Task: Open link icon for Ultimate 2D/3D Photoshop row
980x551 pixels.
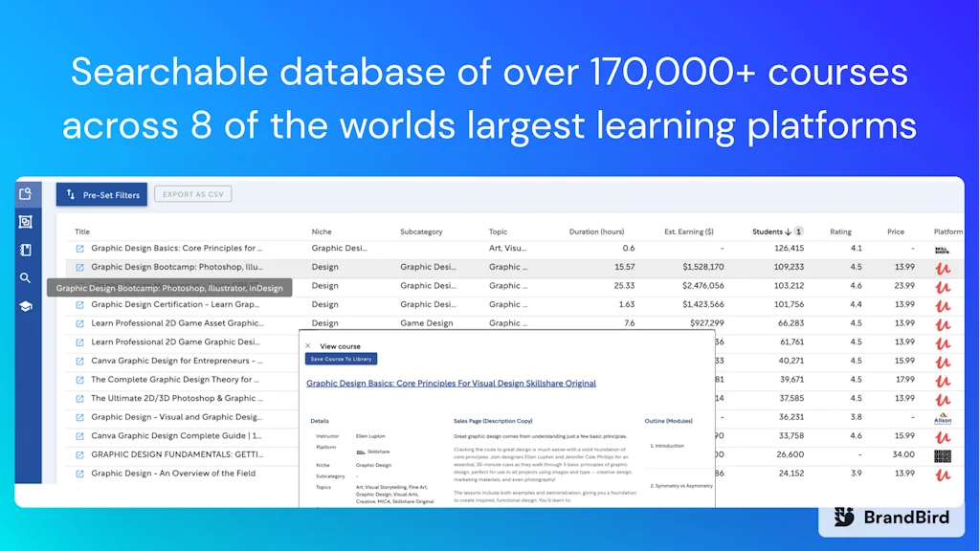Action: coord(79,399)
